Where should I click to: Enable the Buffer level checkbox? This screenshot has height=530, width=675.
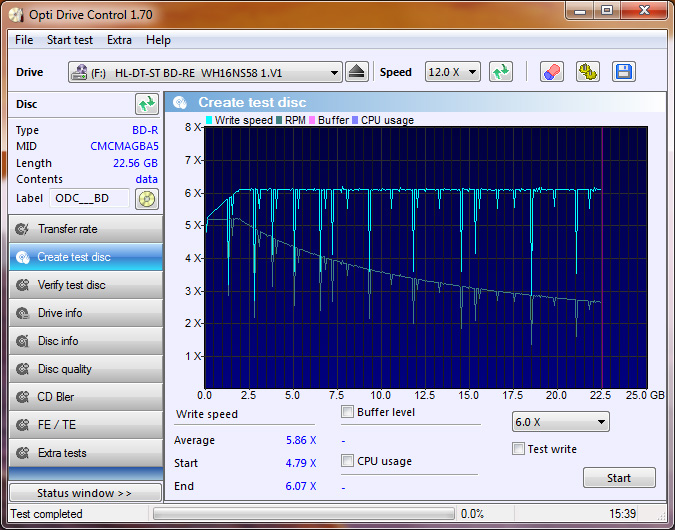(348, 412)
